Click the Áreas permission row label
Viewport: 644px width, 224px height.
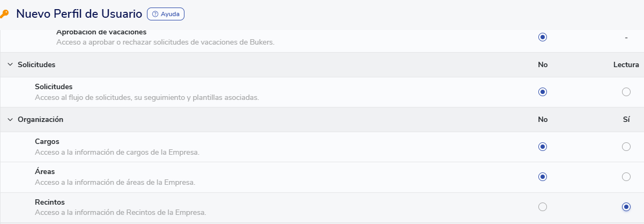45,171
